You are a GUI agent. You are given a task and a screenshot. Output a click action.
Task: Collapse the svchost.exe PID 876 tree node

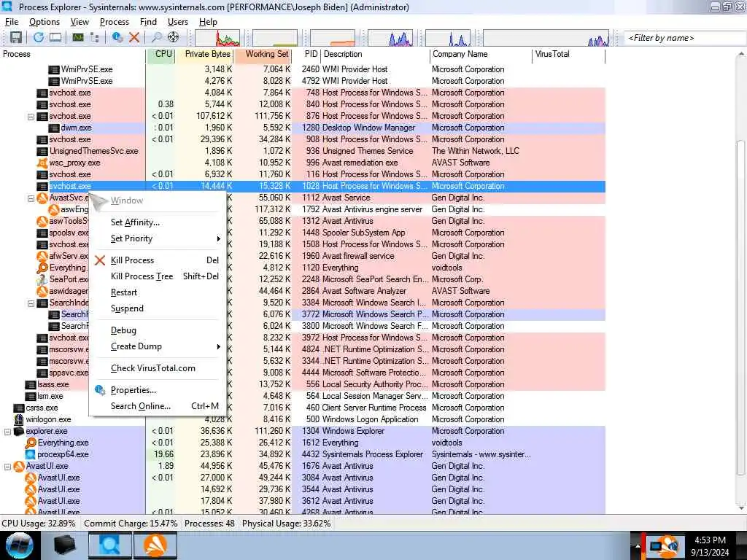click(x=31, y=116)
